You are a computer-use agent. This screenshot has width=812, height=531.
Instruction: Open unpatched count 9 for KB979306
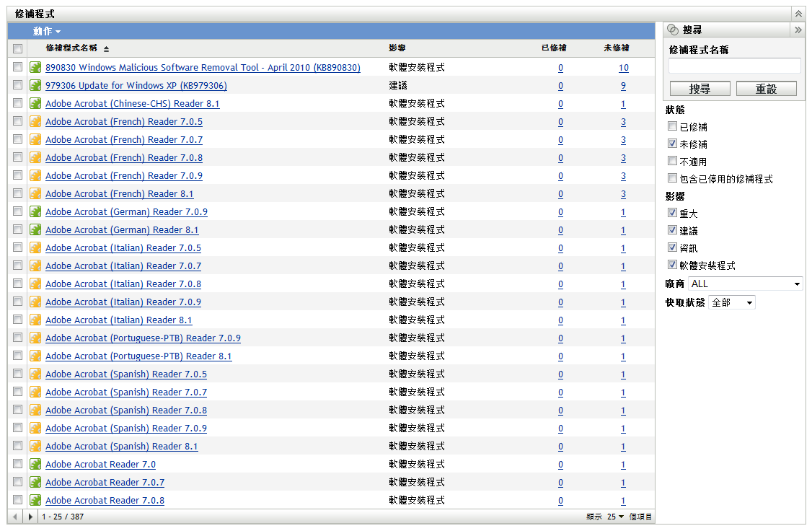[x=624, y=85]
